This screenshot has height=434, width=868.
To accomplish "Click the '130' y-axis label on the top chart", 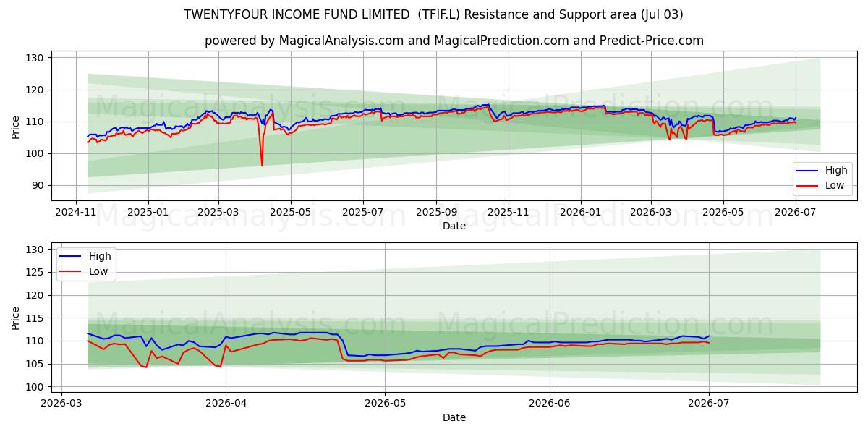I will pos(36,58).
